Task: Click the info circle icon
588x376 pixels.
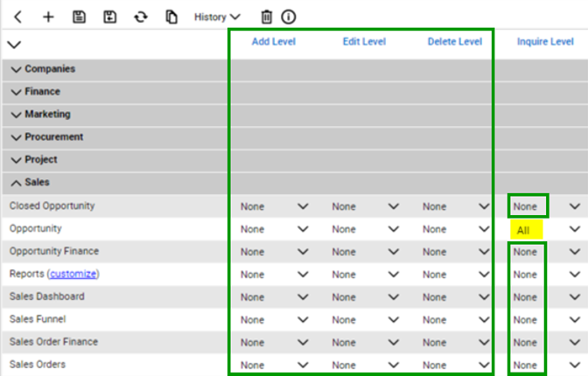Action: (288, 17)
